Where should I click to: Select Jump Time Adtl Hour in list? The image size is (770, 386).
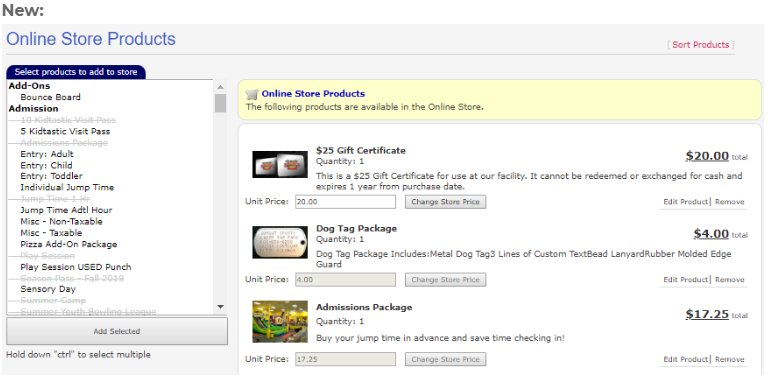(x=66, y=210)
